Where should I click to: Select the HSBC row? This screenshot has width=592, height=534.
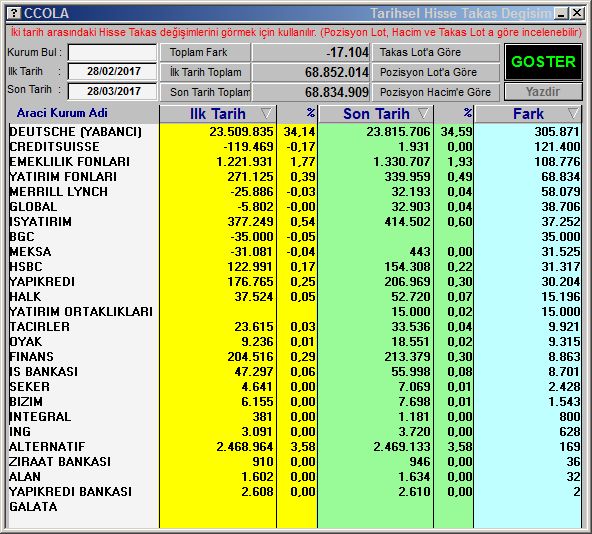tap(294, 267)
